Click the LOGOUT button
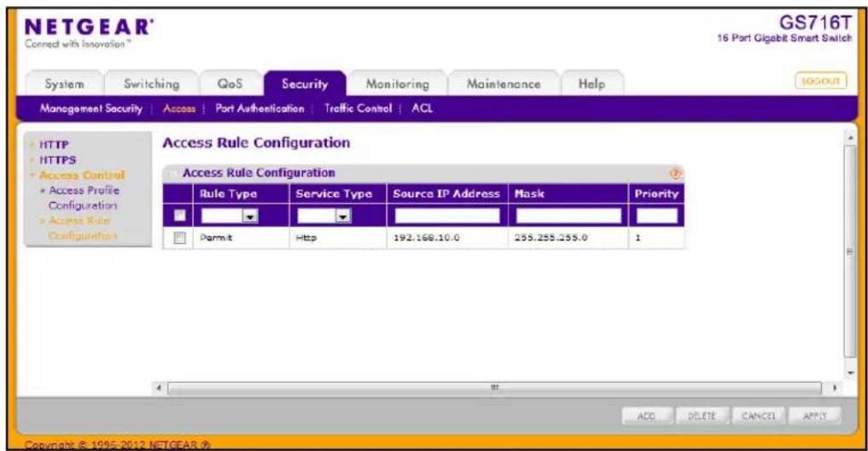 (x=821, y=81)
